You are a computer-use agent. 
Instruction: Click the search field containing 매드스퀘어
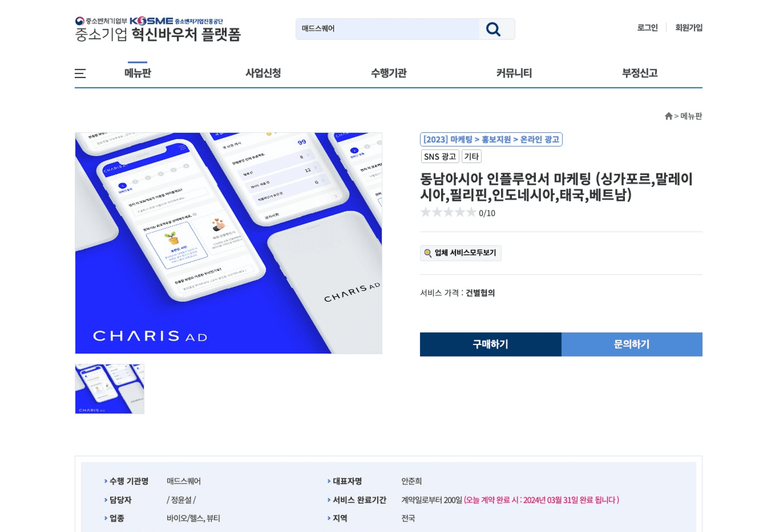[x=387, y=29]
